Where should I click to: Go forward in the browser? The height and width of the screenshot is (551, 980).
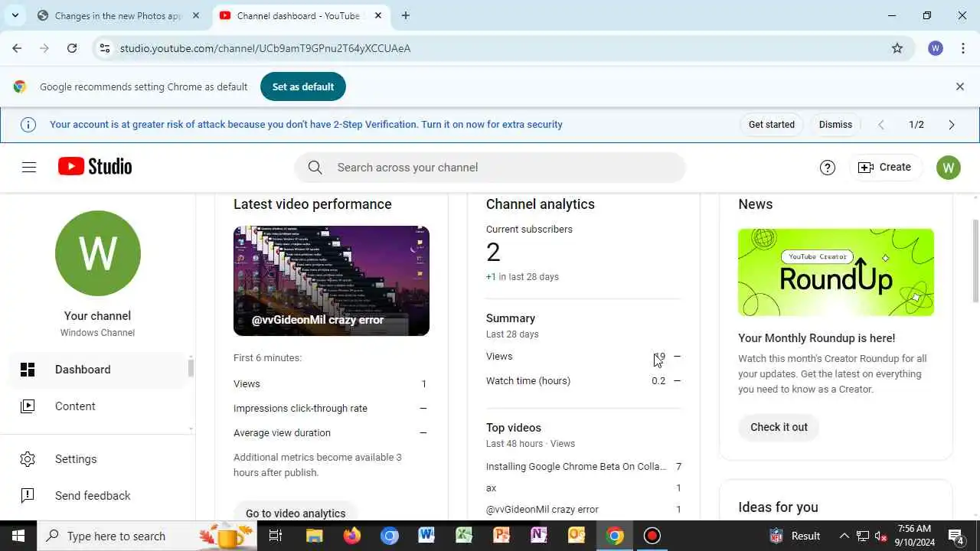click(44, 48)
